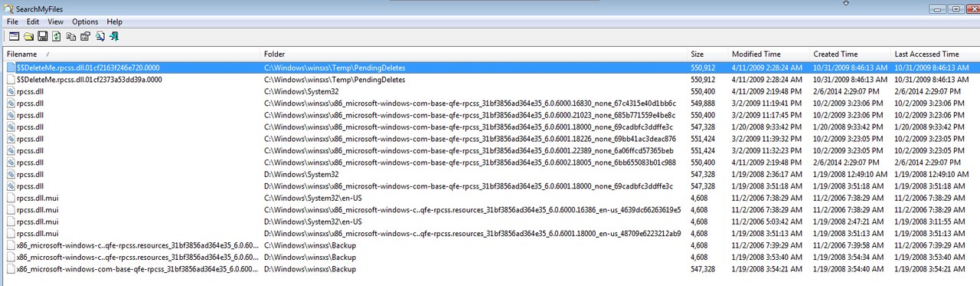Open the File menu
The height and width of the screenshot is (286, 980).
pyautogui.click(x=12, y=22)
